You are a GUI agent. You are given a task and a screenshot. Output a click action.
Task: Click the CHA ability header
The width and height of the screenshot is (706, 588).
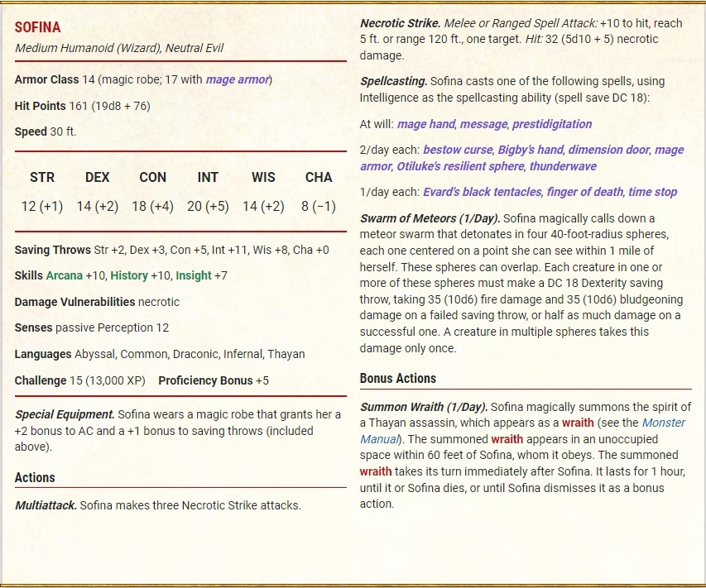click(x=319, y=177)
